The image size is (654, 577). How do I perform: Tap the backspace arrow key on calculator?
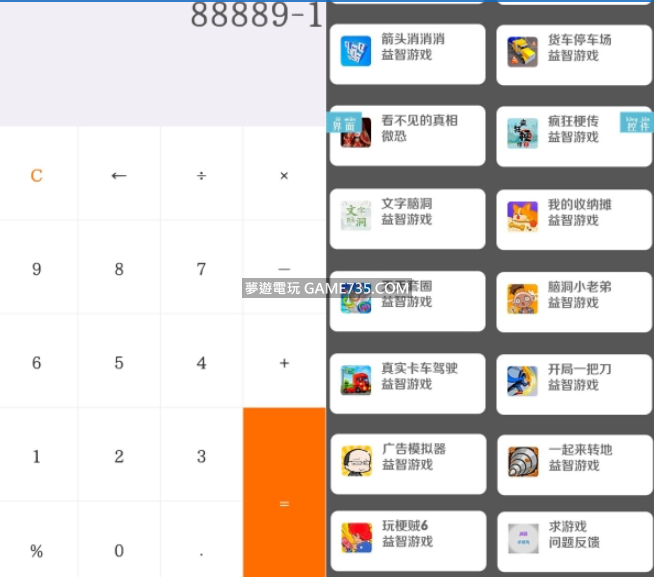pyautogui.click(x=119, y=176)
